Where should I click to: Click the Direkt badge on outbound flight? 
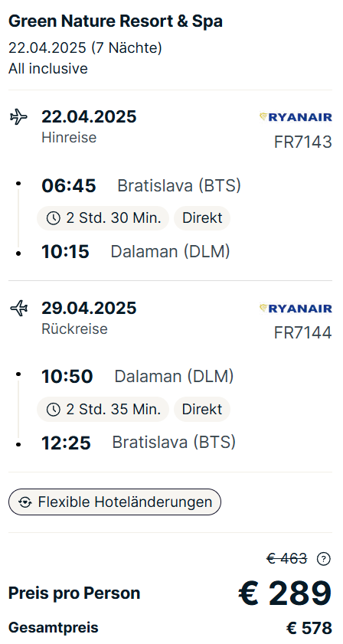(x=202, y=218)
